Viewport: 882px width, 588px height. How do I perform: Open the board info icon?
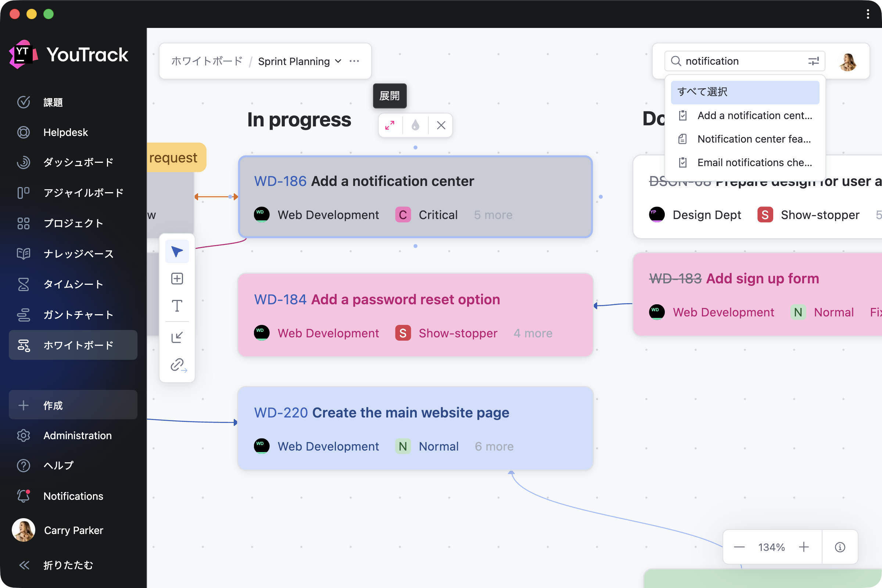(x=840, y=547)
